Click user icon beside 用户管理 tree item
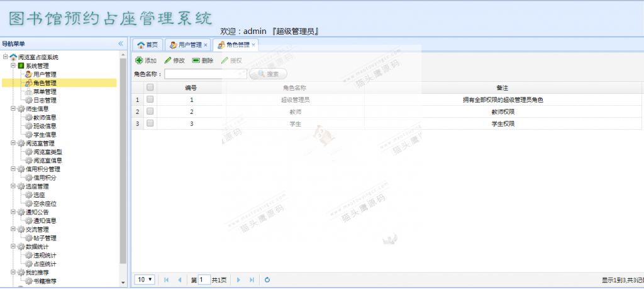The width and height of the screenshot is (644, 289). click(29, 74)
